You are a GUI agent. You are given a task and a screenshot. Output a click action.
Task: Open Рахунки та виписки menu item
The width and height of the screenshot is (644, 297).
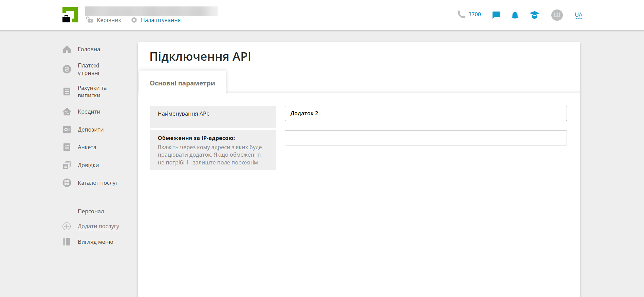point(92,92)
